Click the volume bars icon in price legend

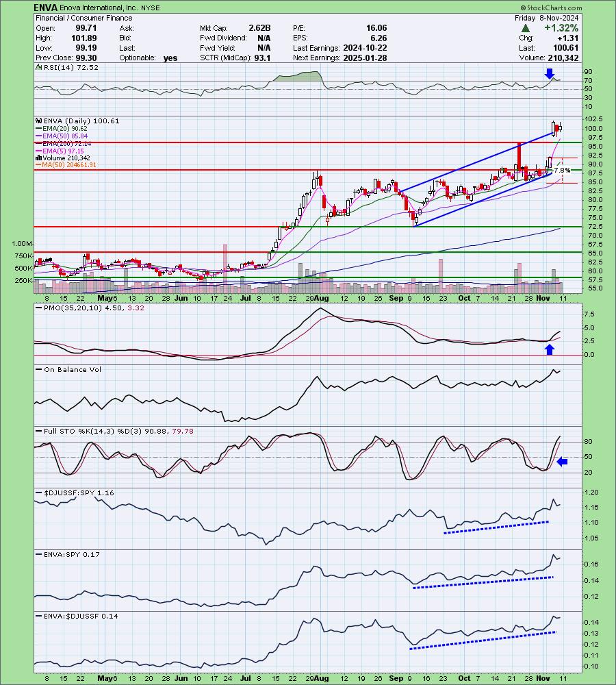point(39,158)
